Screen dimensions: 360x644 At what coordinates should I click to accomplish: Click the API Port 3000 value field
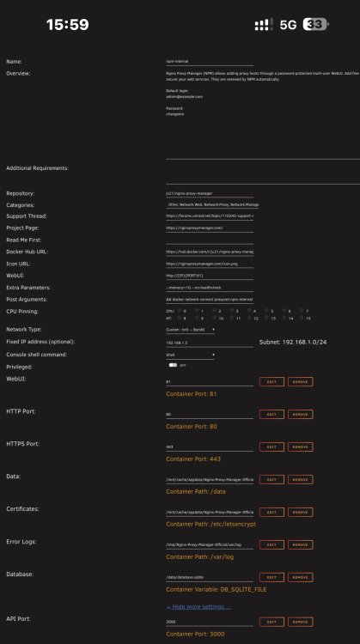point(210,622)
